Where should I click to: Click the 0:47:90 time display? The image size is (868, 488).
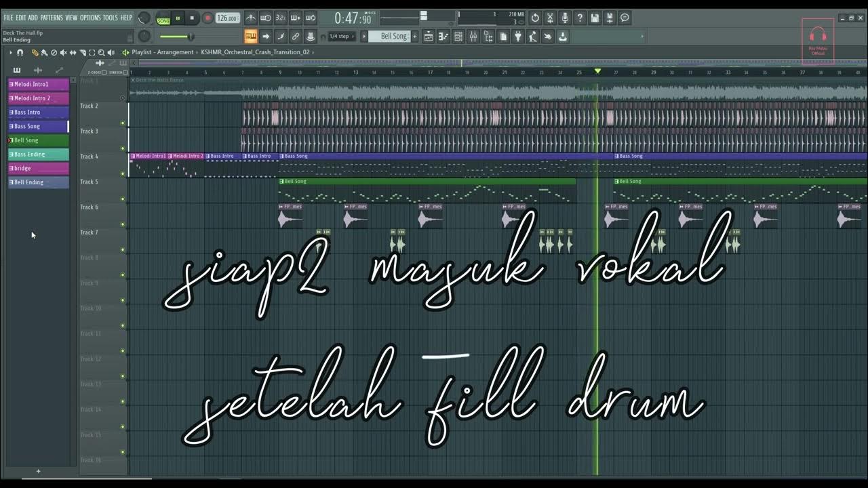[x=353, y=18]
